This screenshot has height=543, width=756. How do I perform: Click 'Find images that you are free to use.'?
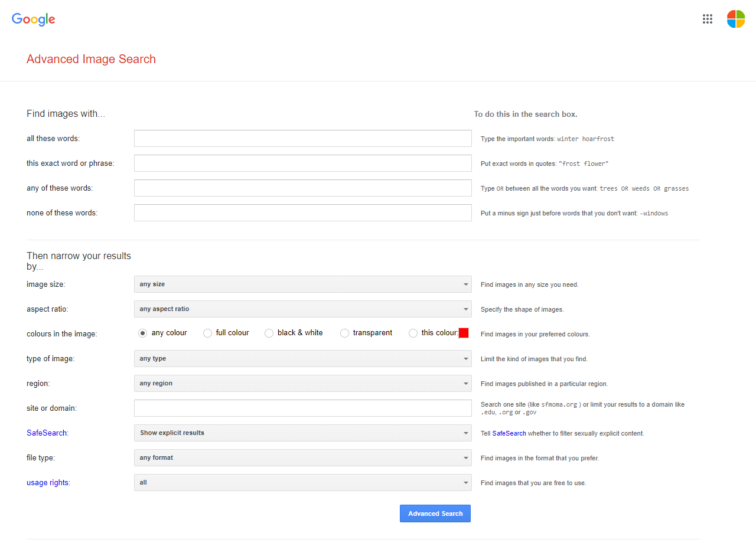[x=533, y=483]
